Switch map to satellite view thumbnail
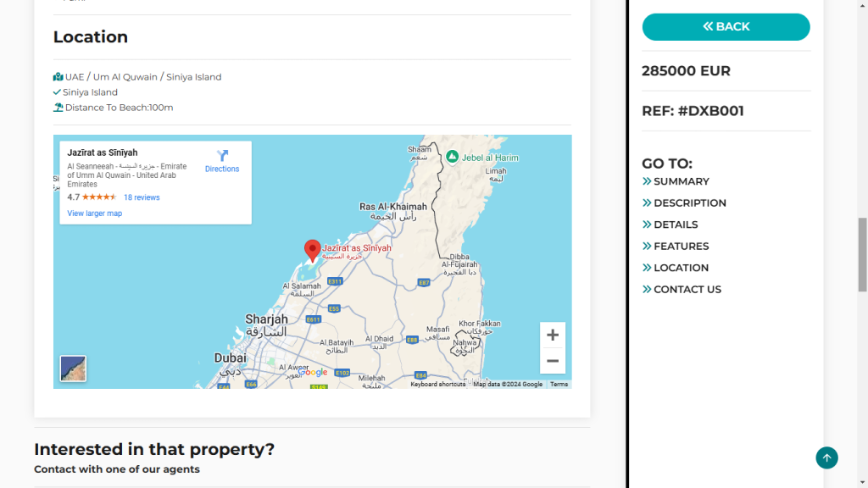868x488 pixels. pyautogui.click(x=73, y=369)
